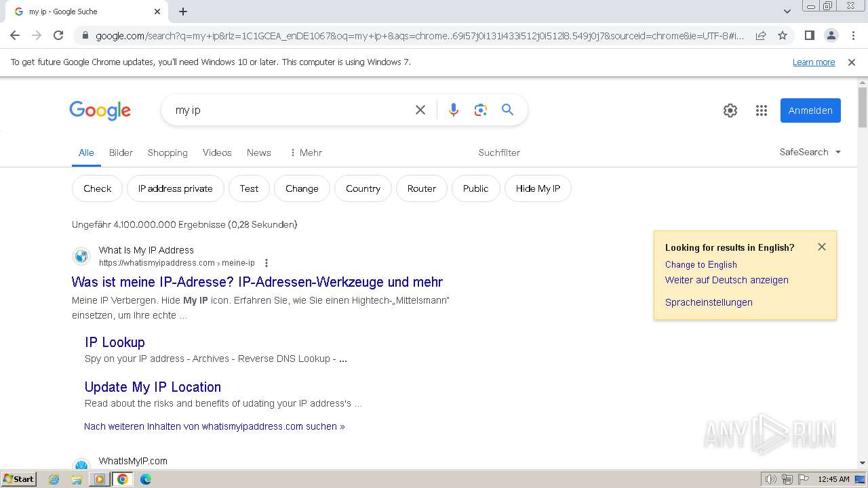Click the Anmelden sign-in button
868x488 pixels.
tap(810, 110)
